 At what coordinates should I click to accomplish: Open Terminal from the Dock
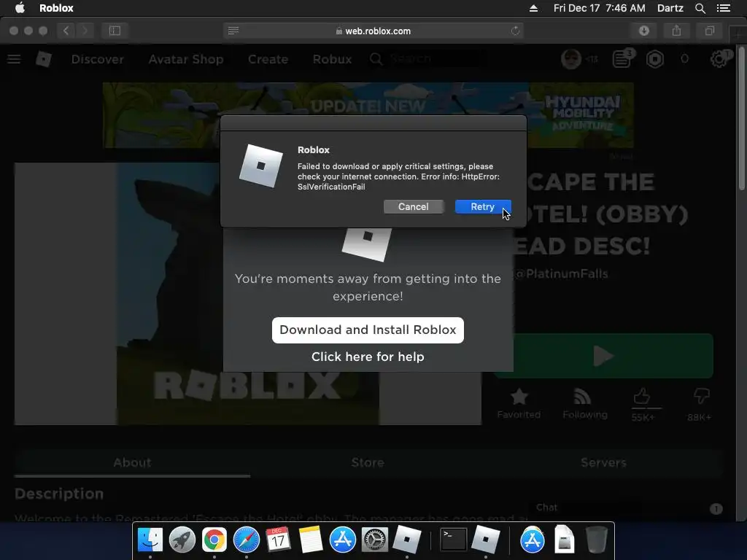[453, 540]
